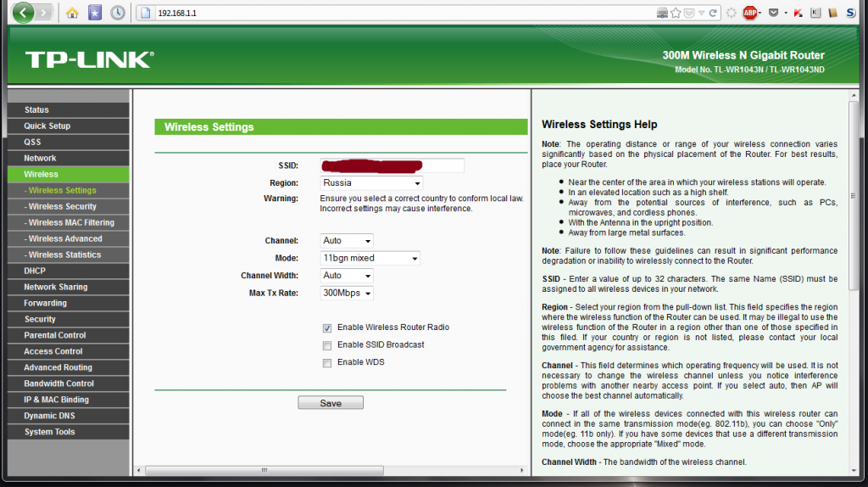Viewport: 868px width, 487px height.
Task: Click the blue S toolbar icon
Action: (851, 13)
